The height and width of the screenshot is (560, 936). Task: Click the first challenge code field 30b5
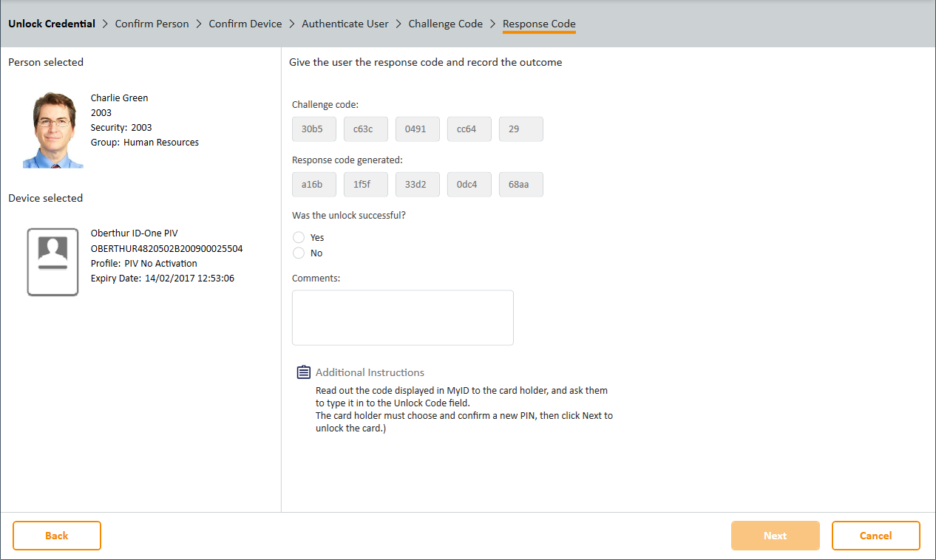click(x=313, y=129)
